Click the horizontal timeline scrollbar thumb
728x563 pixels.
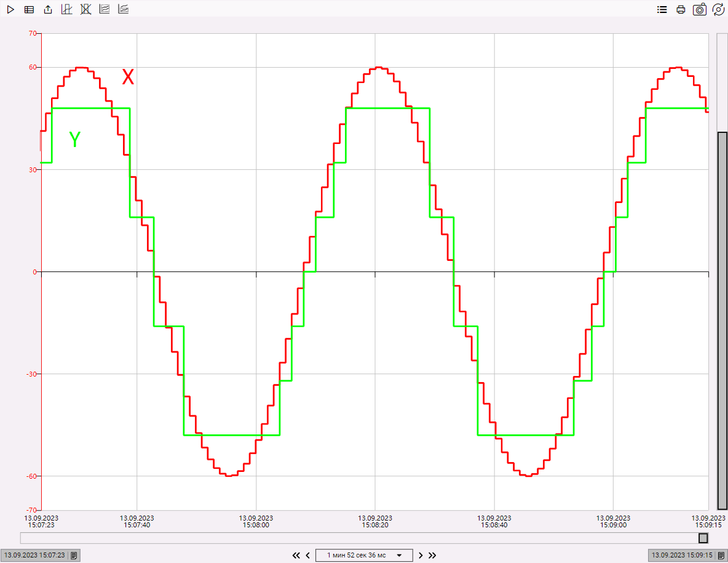coord(703,538)
